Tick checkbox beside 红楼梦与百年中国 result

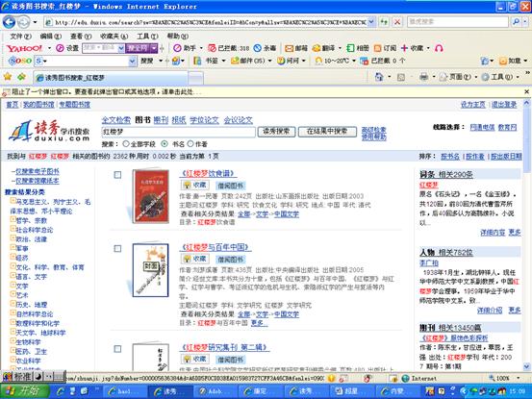click(117, 249)
